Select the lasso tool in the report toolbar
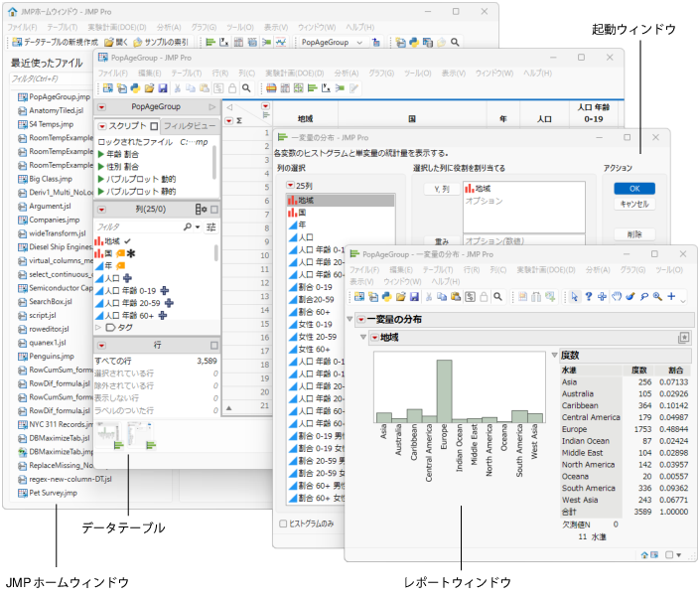700x599 pixels. 644,297
